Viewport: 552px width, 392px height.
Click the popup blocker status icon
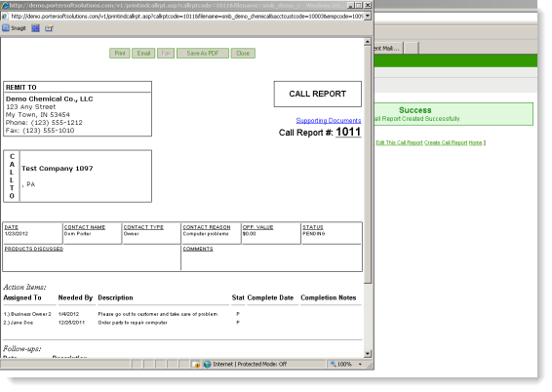[x=196, y=364]
